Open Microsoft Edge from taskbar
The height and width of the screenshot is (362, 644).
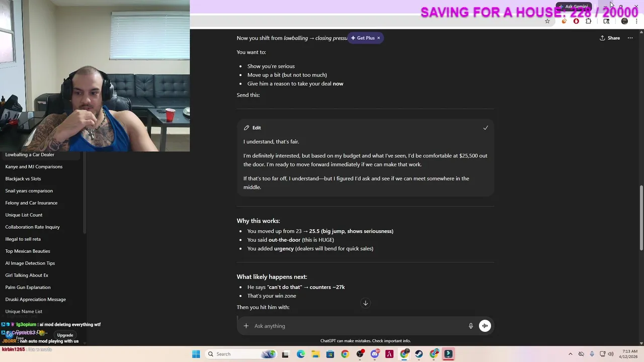(x=300, y=354)
